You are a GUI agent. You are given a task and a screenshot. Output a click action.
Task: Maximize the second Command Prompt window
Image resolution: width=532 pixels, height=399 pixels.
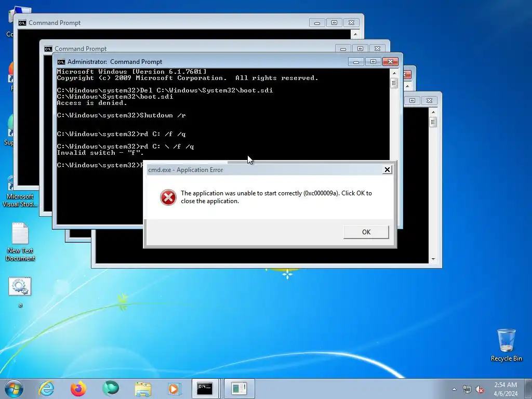coord(361,49)
